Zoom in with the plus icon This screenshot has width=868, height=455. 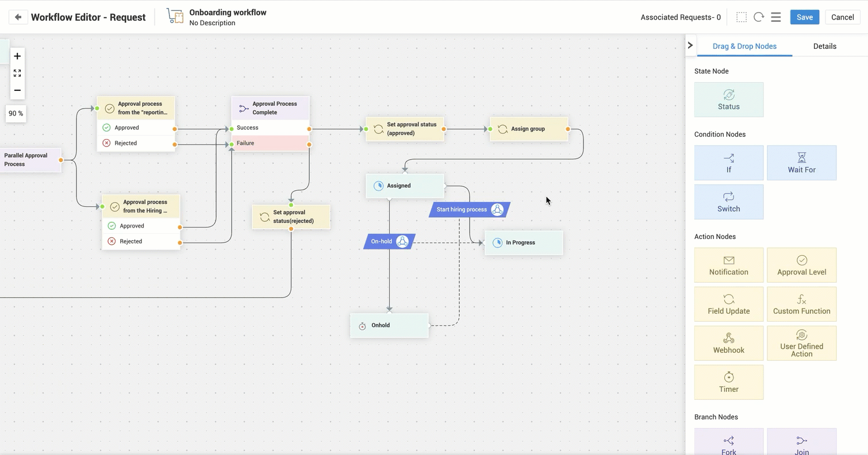17,56
